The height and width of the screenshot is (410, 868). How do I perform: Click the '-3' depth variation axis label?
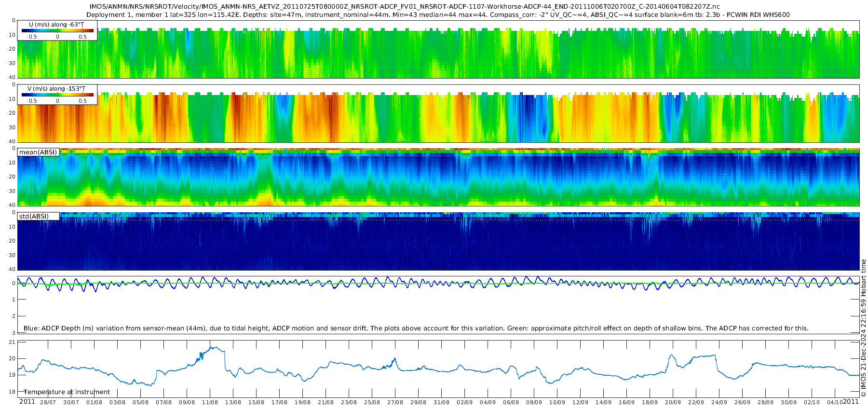point(13,333)
